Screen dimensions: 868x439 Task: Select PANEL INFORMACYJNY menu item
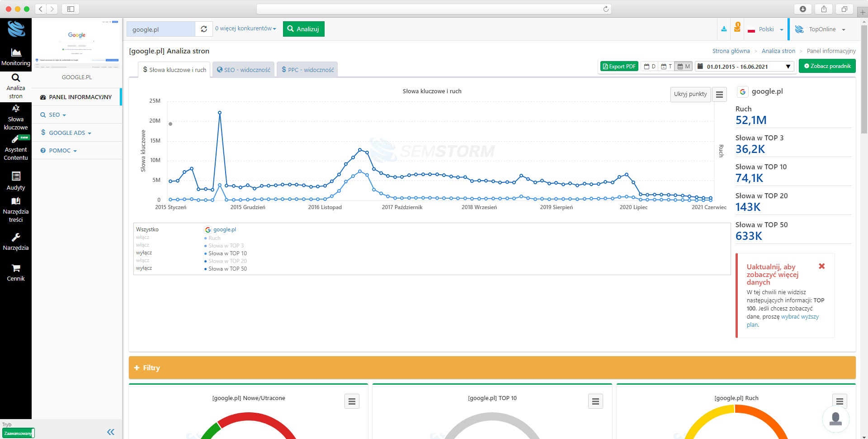pyautogui.click(x=76, y=97)
